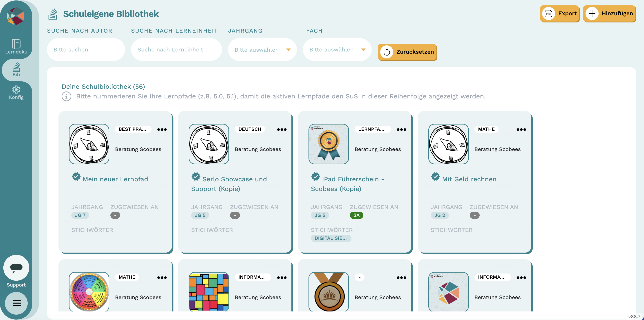Click MATHE tag on Mit Geld rechnen
644x320 pixels.
point(486,129)
